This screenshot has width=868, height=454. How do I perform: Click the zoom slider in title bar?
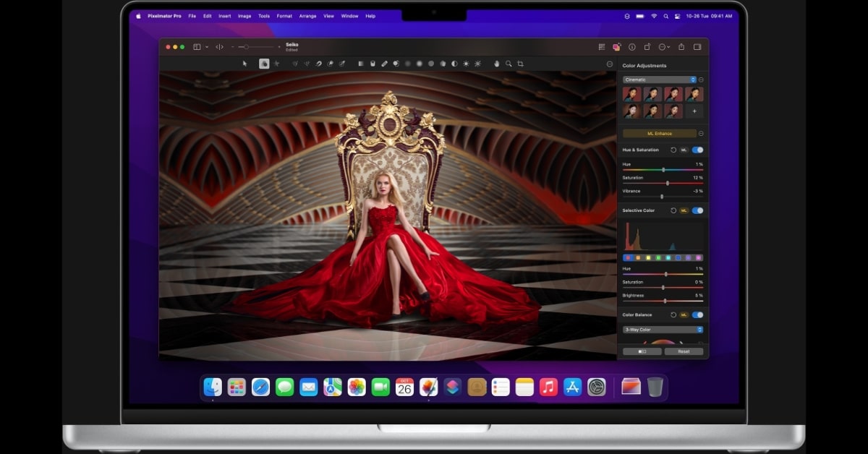tap(256, 47)
